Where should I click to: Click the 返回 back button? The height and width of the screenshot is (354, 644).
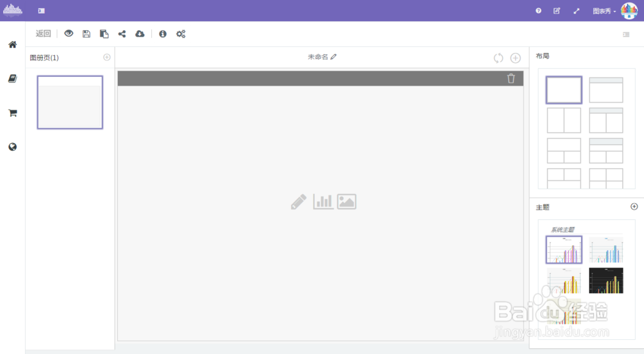click(x=43, y=34)
